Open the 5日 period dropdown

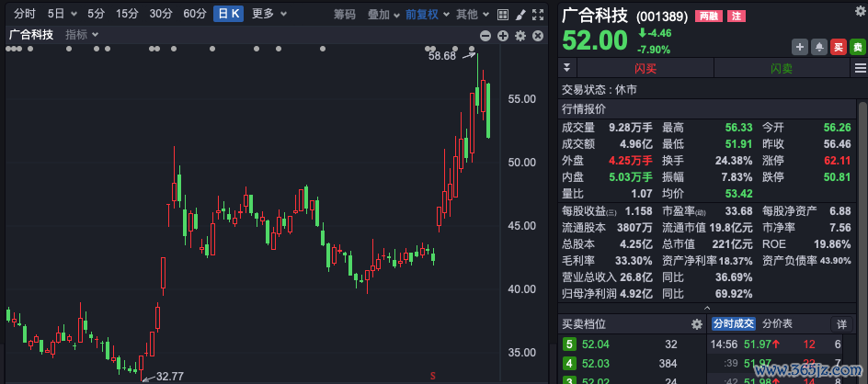(x=63, y=14)
